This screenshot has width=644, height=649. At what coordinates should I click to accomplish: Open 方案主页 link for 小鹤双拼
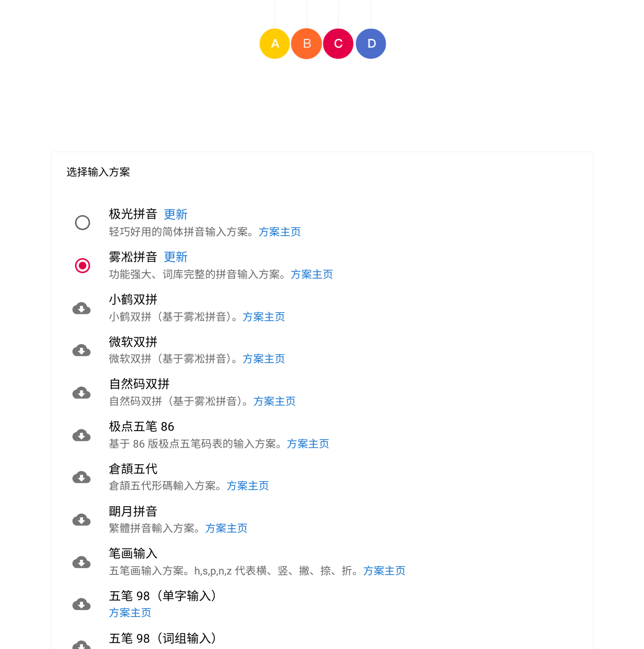click(x=263, y=317)
